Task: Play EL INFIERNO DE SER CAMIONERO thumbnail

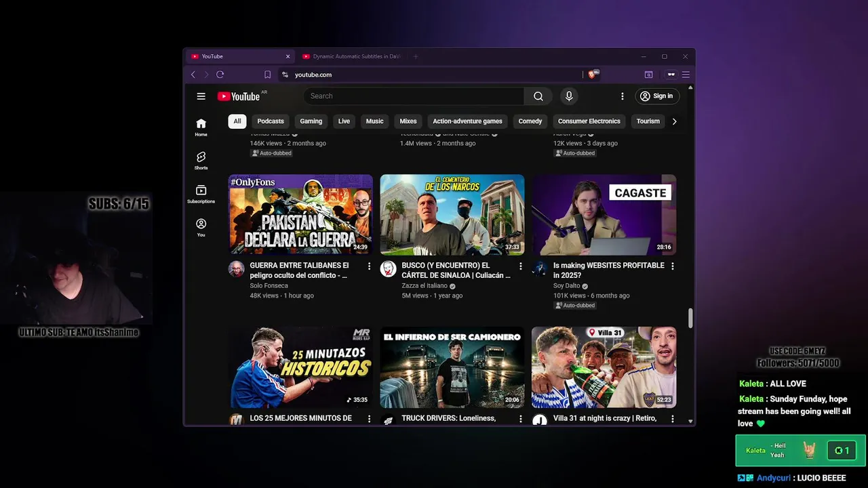Action: (x=452, y=367)
